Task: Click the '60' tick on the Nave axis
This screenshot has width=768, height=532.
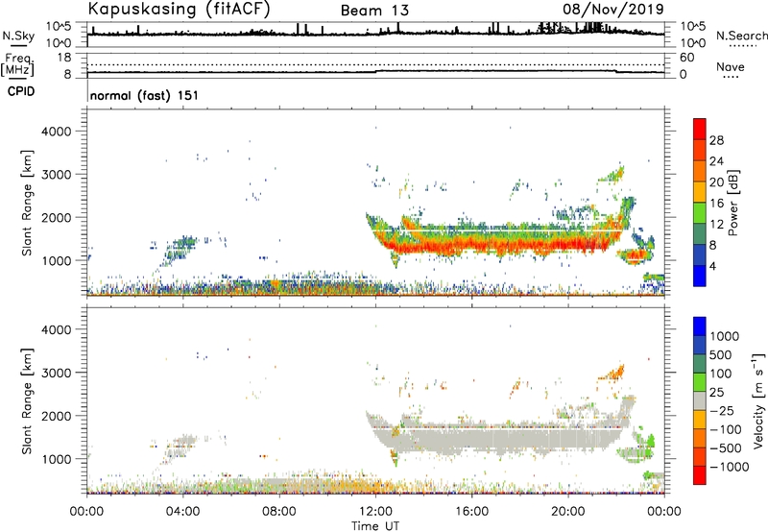Action: (x=686, y=58)
